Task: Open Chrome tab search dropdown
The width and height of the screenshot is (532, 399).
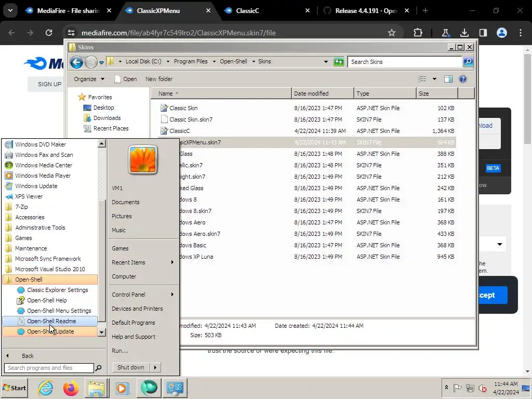Action: [10, 10]
